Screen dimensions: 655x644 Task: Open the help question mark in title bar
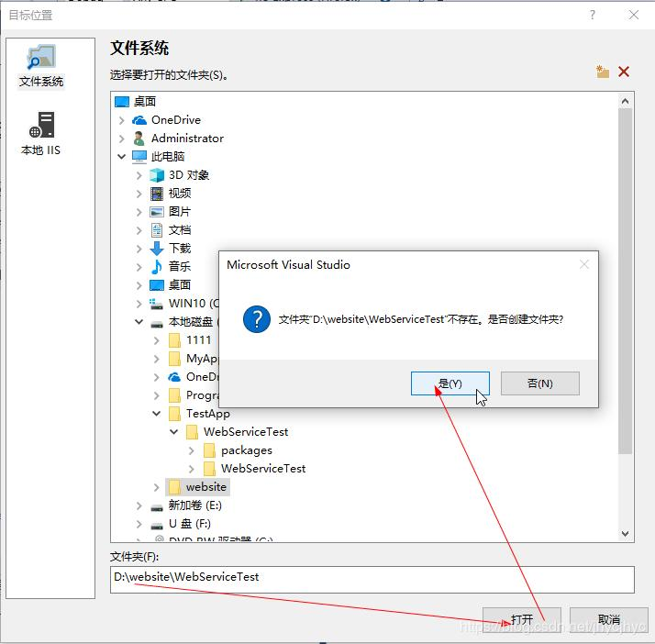(x=593, y=15)
